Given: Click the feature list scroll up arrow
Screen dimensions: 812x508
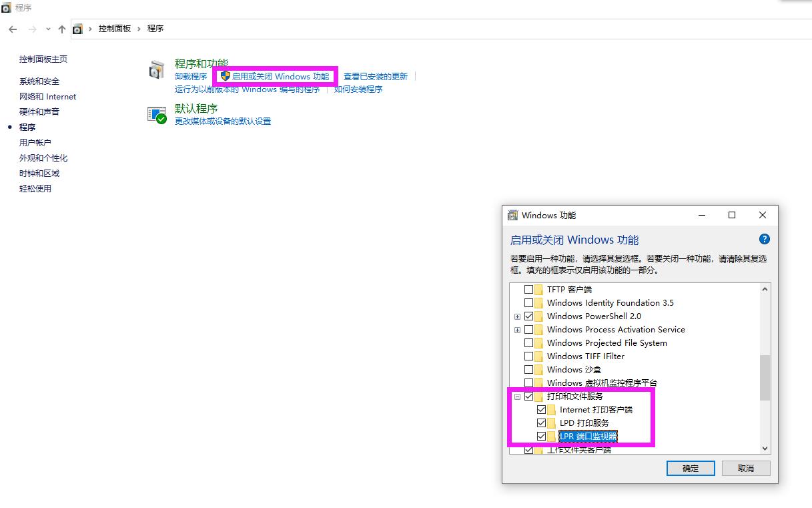Looking at the screenshot, I should (765, 290).
